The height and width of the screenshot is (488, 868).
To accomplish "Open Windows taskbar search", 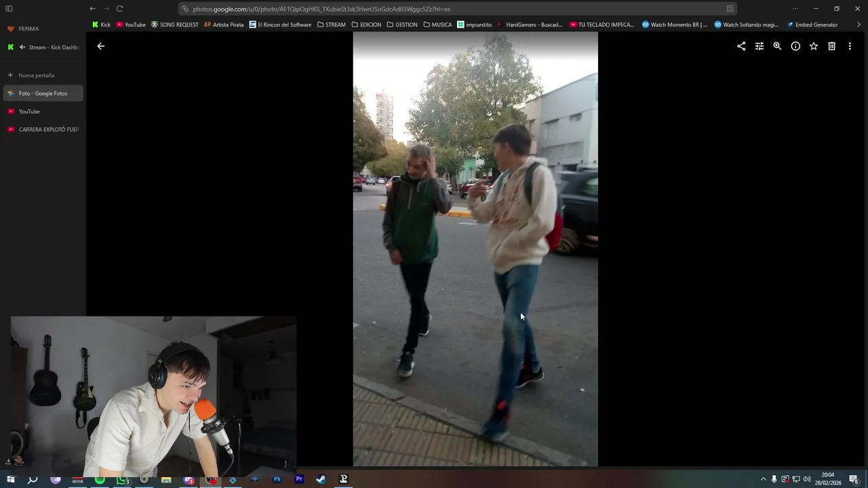I will coord(33,479).
